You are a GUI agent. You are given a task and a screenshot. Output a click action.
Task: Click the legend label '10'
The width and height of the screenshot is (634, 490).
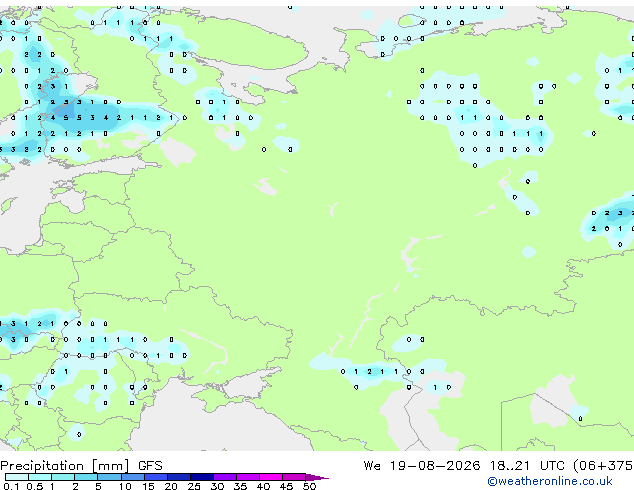point(125,486)
